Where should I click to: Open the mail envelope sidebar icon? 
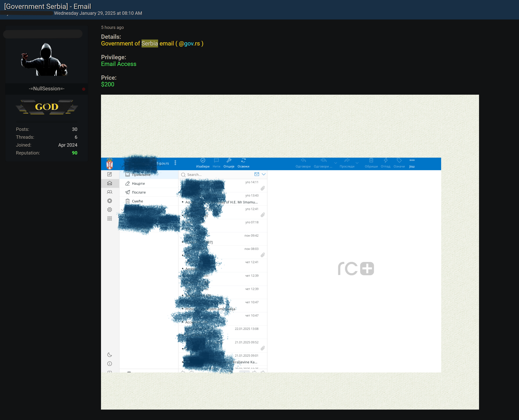click(110, 183)
